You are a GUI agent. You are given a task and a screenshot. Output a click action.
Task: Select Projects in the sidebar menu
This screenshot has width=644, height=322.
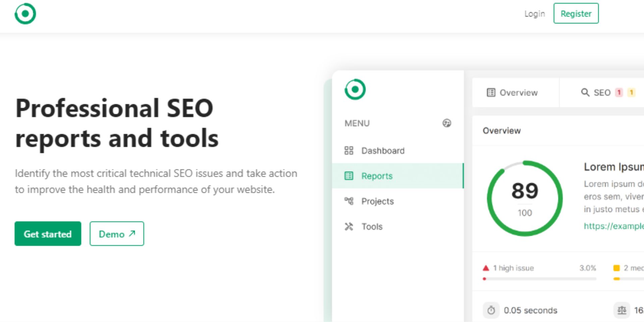click(377, 201)
